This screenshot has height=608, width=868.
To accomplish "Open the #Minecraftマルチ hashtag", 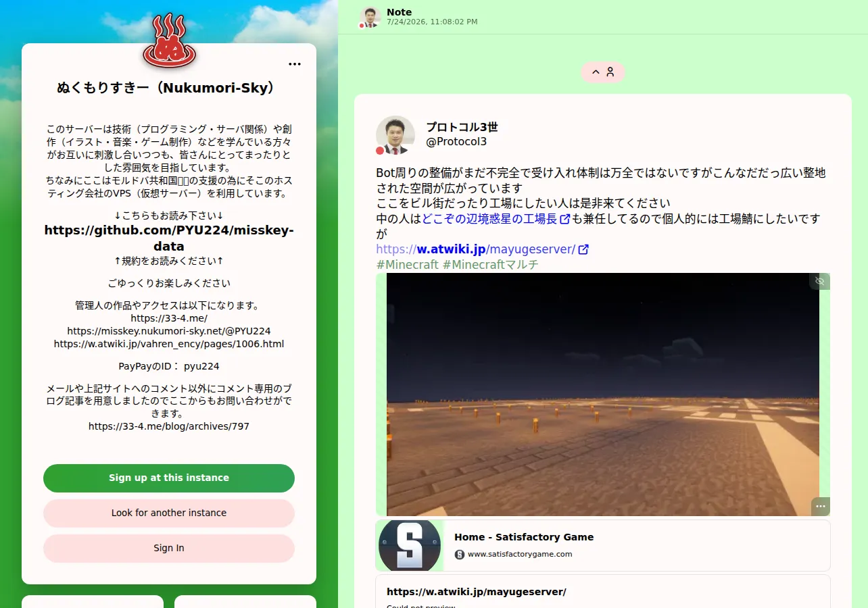I will coord(491,265).
